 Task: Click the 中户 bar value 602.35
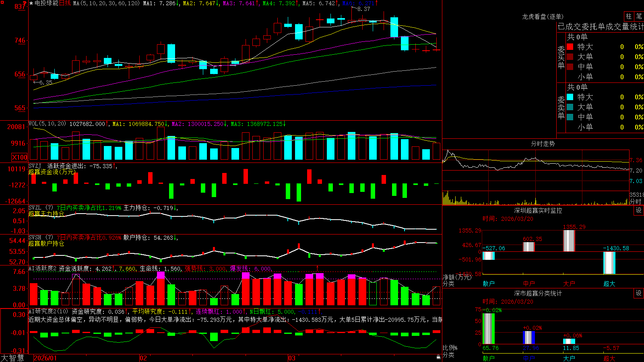pyautogui.click(x=532, y=239)
